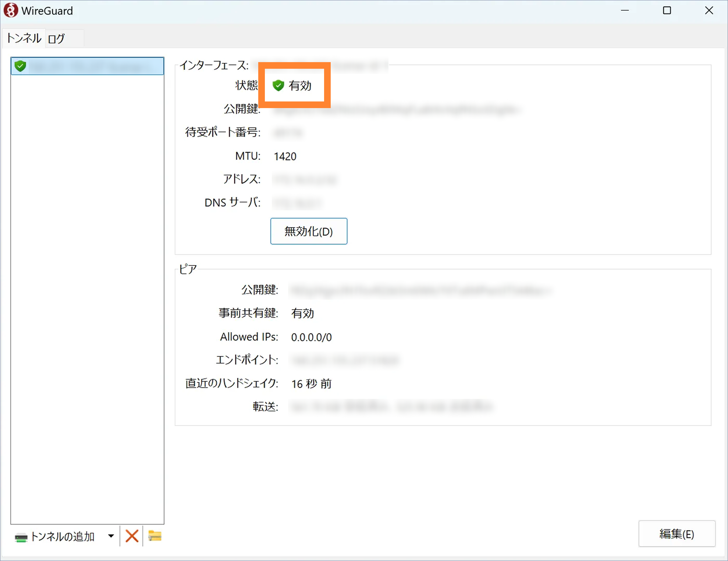This screenshot has width=728, height=561.
Task: Click the blurred peer 公開鍵 value
Action: click(x=421, y=290)
